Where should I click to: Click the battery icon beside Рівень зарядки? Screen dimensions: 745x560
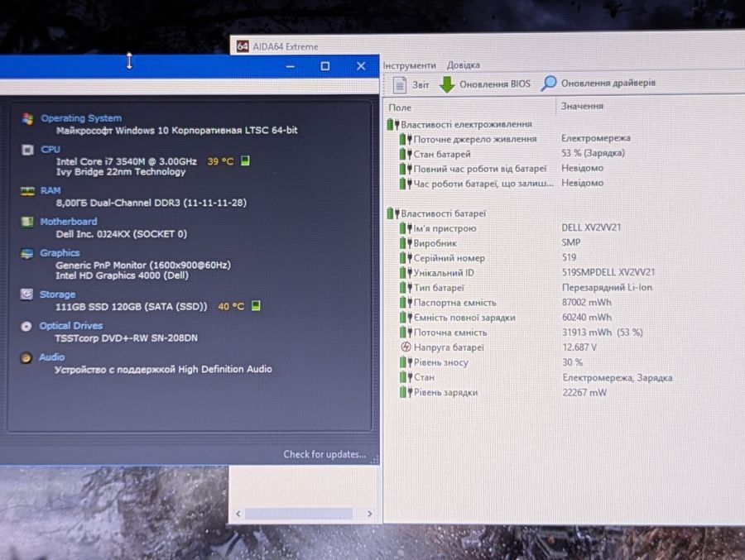(406, 392)
